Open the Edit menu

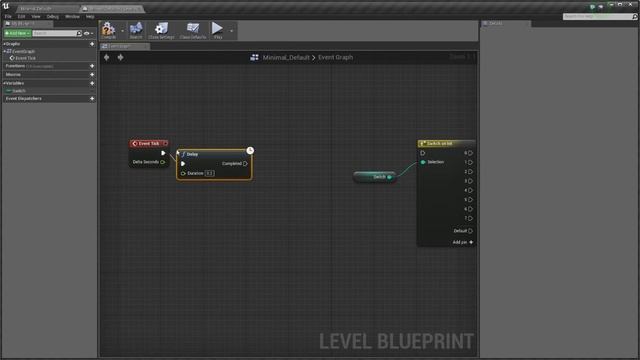coord(21,16)
